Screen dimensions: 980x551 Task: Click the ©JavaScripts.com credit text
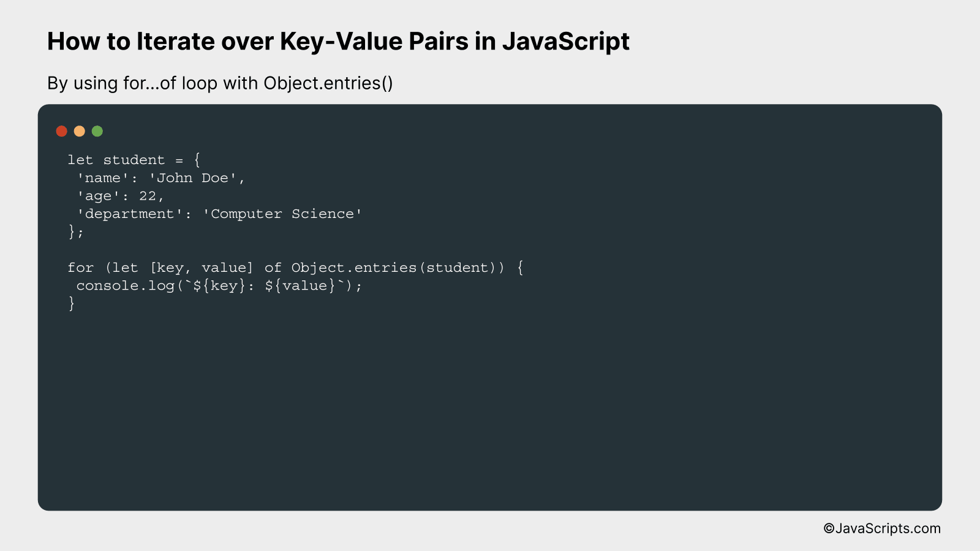882,528
